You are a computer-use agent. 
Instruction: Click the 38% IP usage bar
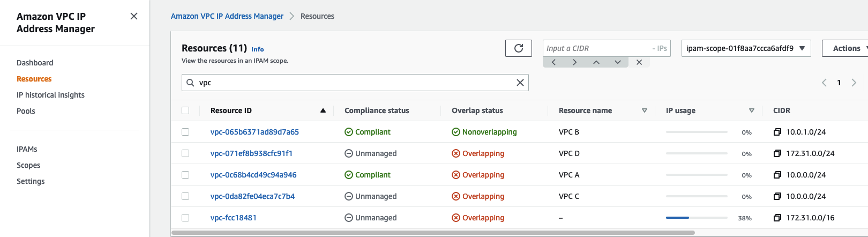(x=697, y=218)
